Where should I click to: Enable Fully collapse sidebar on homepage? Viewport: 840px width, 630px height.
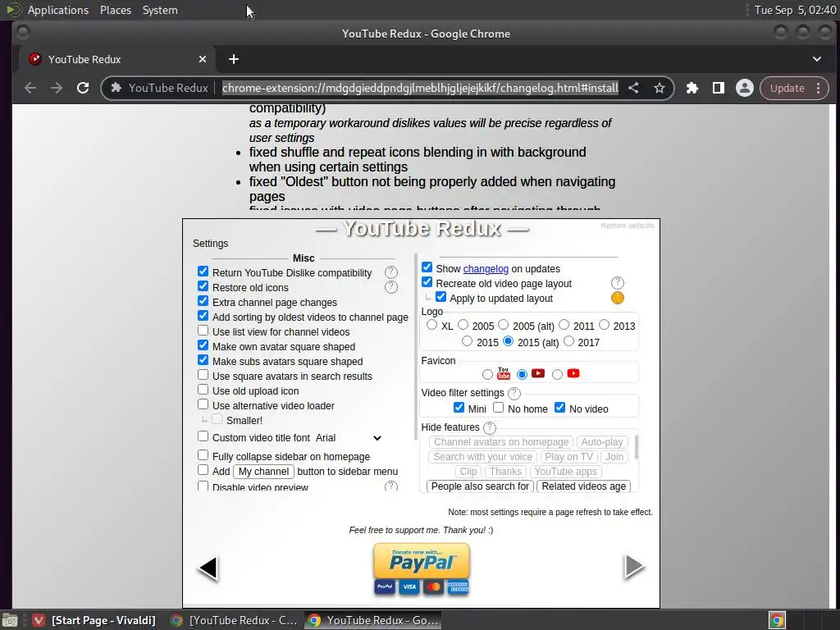point(203,455)
